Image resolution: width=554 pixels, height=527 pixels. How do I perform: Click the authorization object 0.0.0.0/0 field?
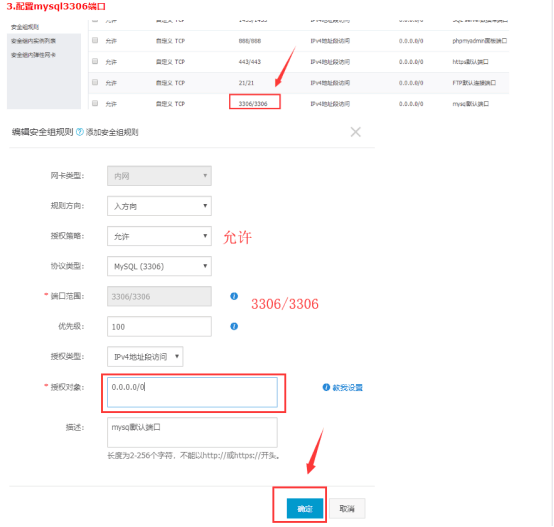192,392
